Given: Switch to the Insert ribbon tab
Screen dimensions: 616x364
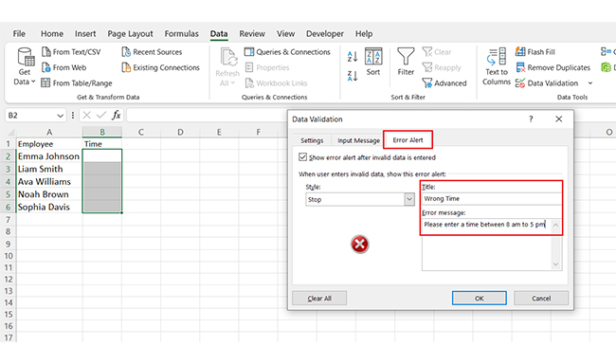Looking at the screenshot, I should coord(85,34).
